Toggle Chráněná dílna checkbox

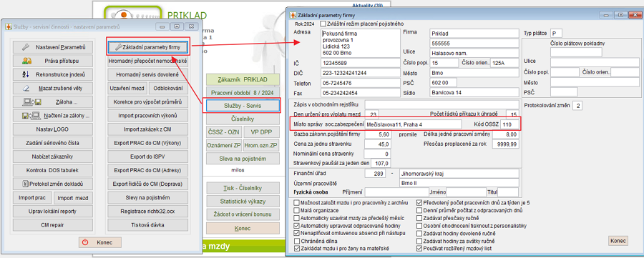click(297, 241)
